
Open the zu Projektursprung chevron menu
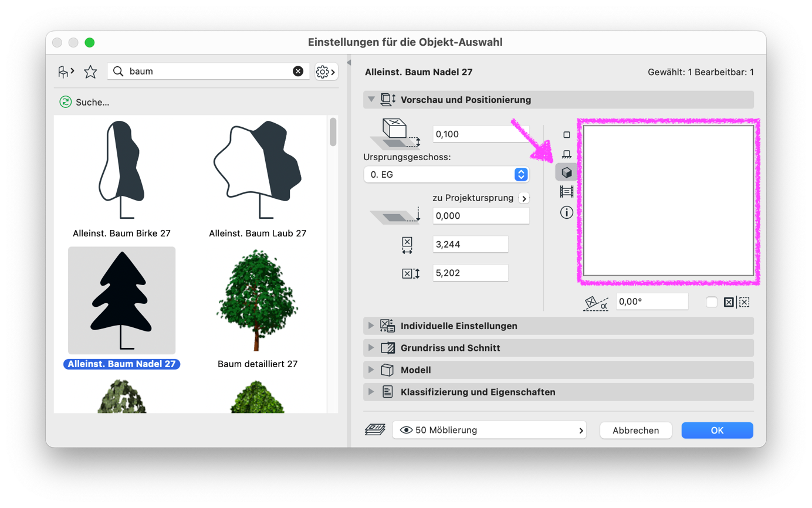(x=524, y=198)
